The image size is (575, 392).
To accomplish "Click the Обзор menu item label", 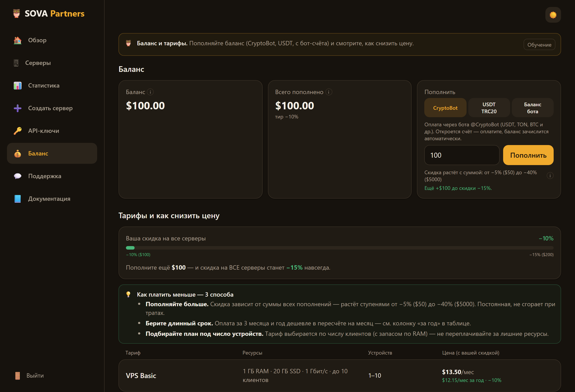I will [37, 40].
